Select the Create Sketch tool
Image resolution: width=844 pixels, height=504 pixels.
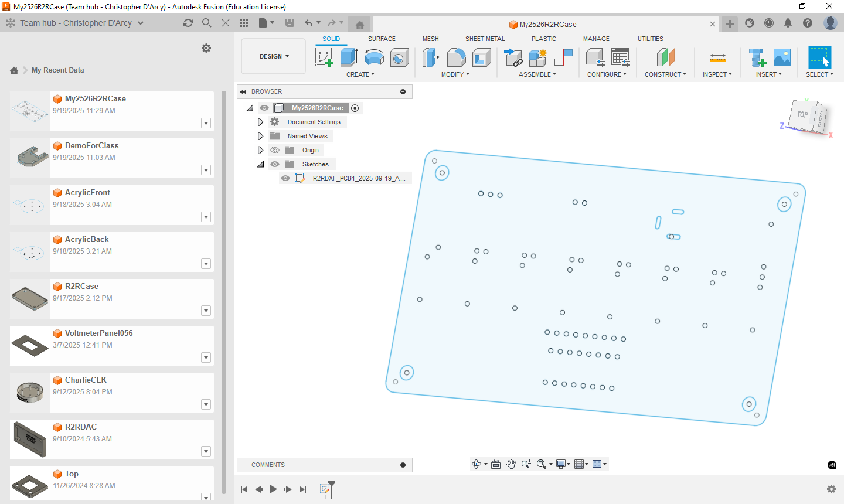pyautogui.click(x=324, y=57)
